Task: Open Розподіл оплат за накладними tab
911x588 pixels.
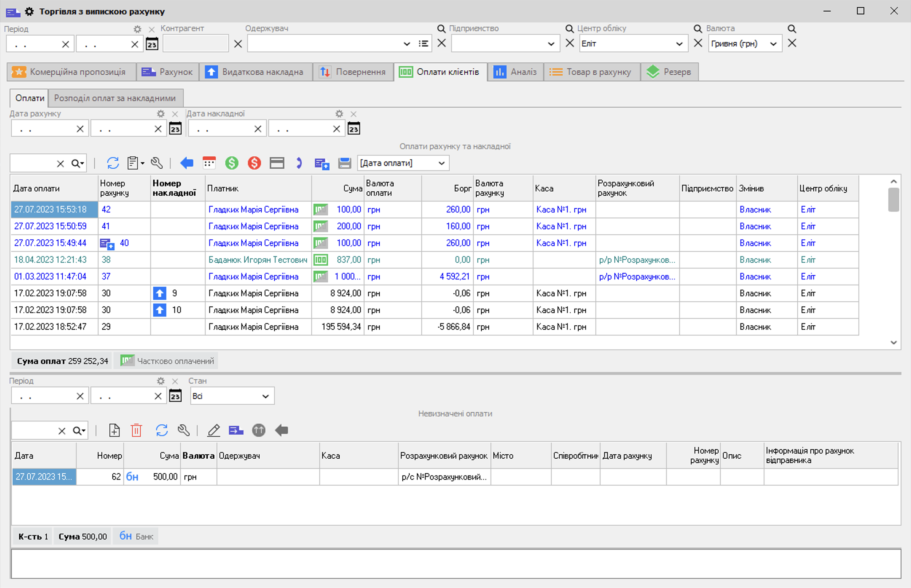Action: tap(115, 98)
